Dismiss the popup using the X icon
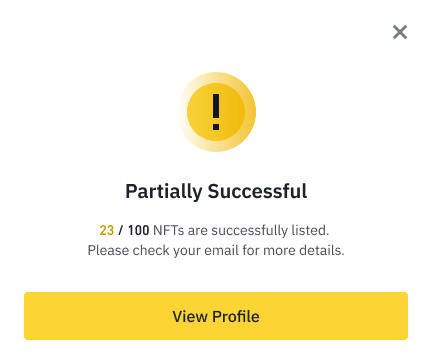The image size is (432, 364). pos(400,32)
